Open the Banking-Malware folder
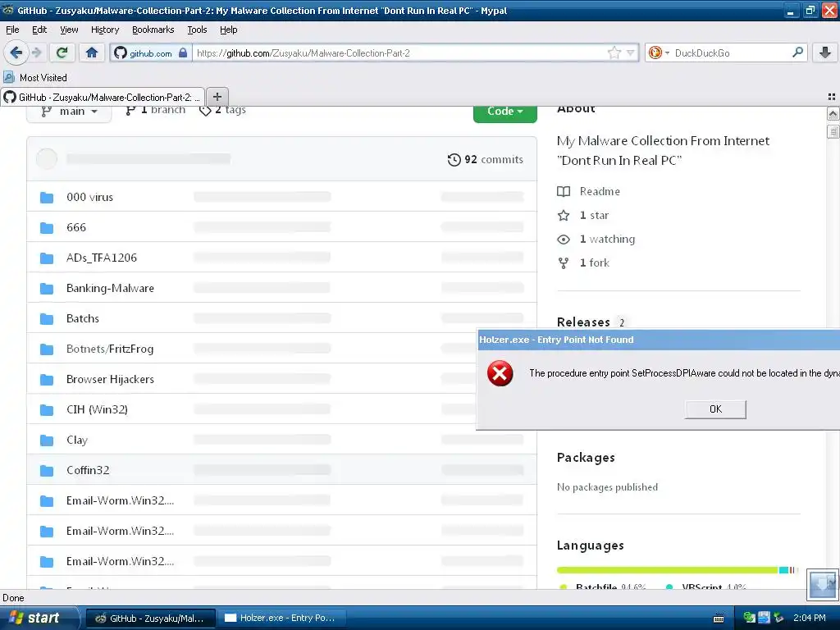840x630 pixels. (x=110, y=288)
